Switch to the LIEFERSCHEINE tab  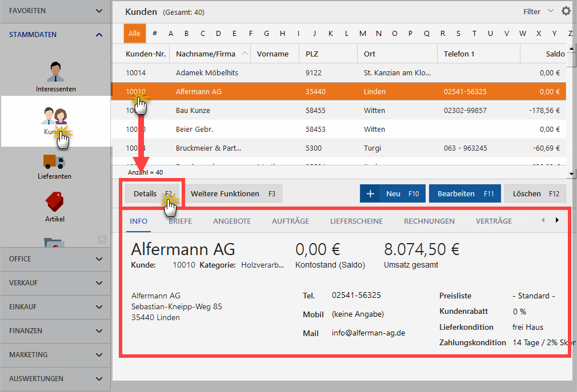(x=356, y=221)
